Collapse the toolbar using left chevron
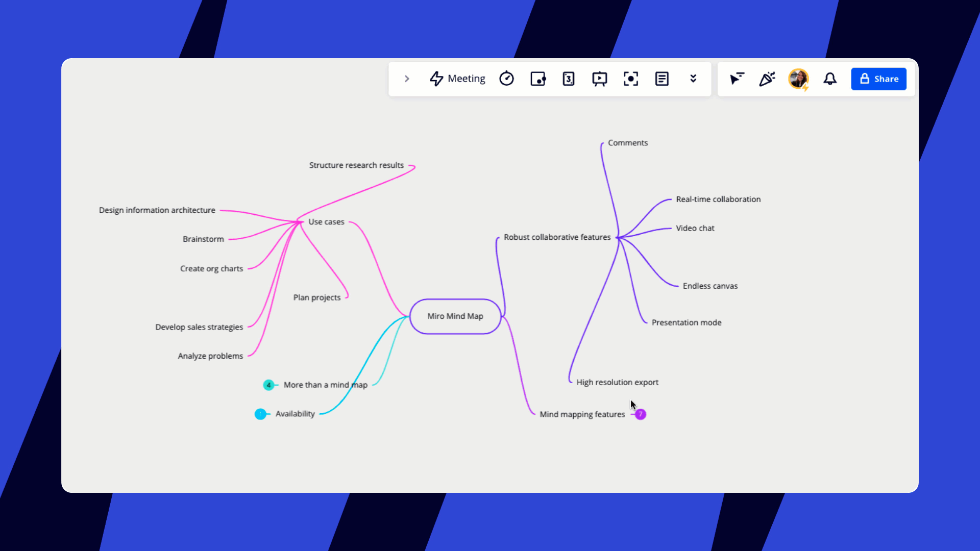This screenshot has height=551, width=980. [x=407, y=79]
